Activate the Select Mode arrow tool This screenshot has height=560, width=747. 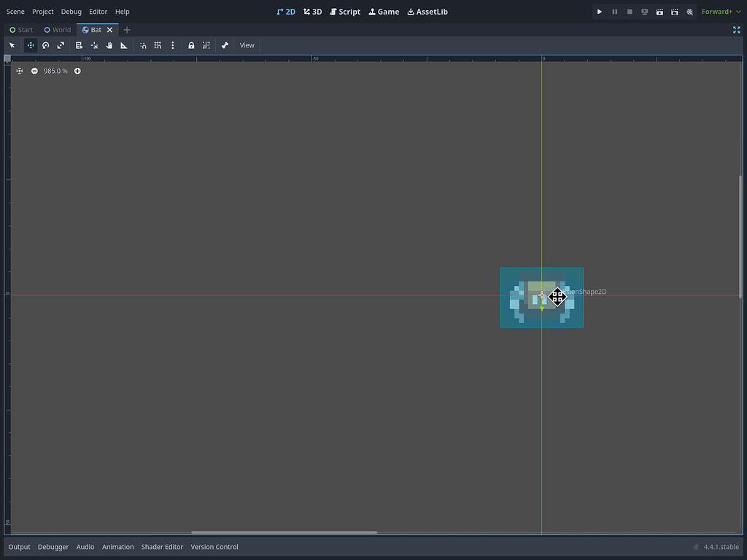click(x=12, y=45)
